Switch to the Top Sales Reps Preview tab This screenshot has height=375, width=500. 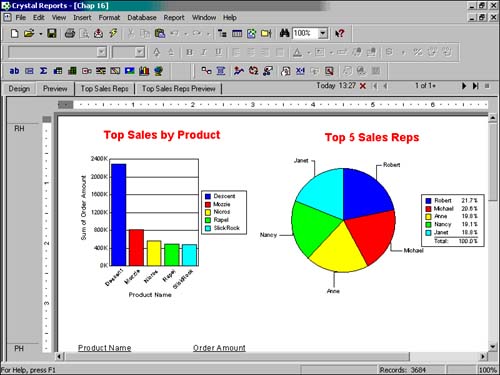click(178, 89)
